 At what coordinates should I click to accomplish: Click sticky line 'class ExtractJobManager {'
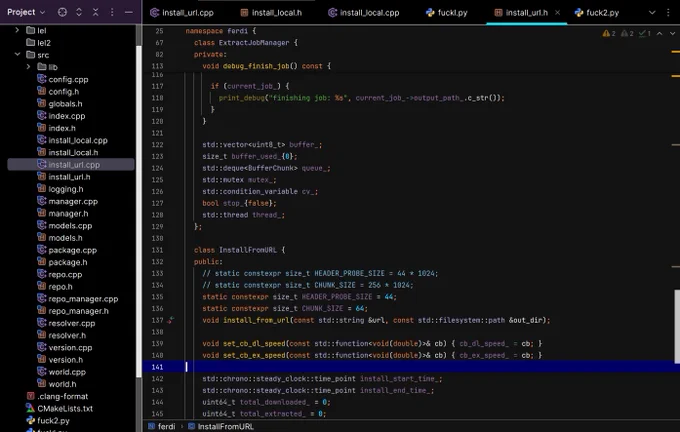coord(245,43)
